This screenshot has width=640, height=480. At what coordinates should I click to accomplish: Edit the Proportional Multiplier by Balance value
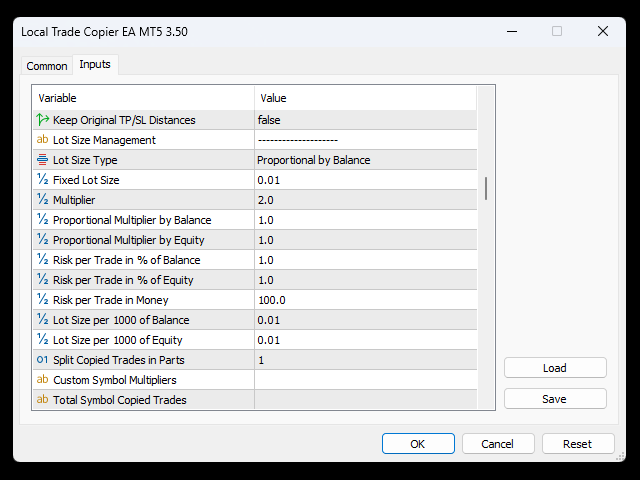pyautogui.click(x=366, y=220)
